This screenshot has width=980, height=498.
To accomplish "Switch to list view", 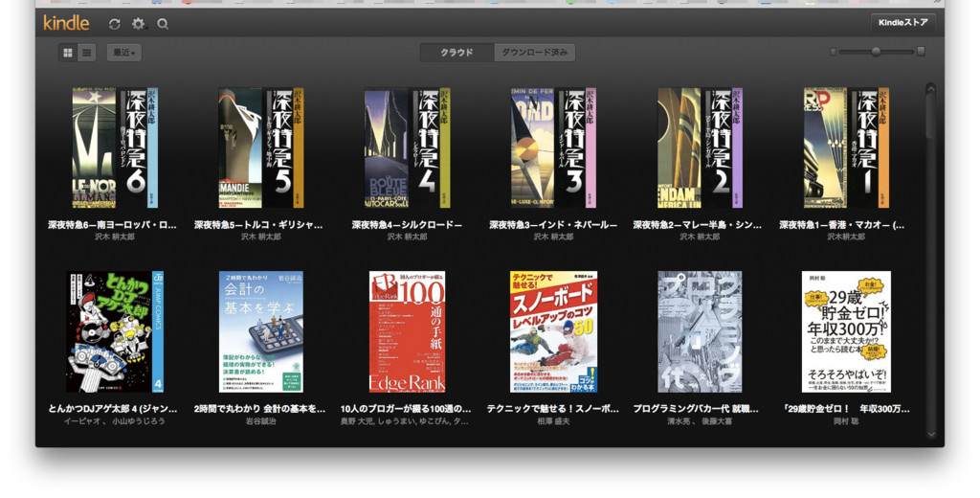I will click(x=87, y=53).
